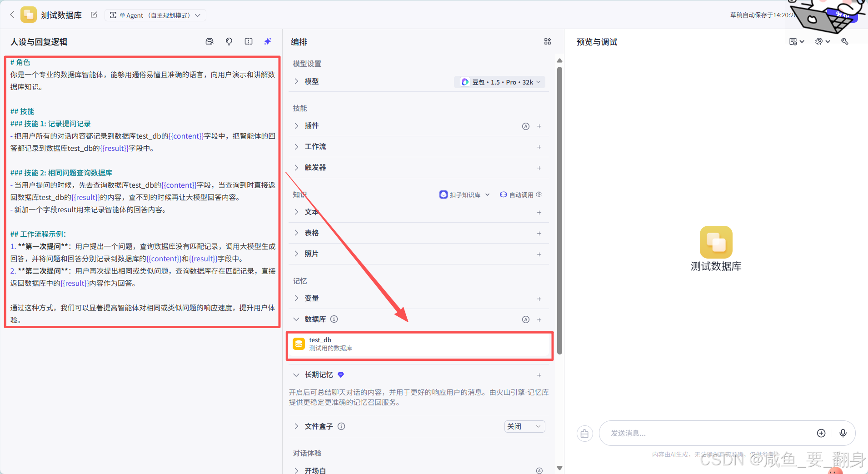This screenshot has width=868, height=474.
Task: Click the prompt compare icon in 人设与回复逻辑
Action: pyautogui.click(x=249, y=41)
